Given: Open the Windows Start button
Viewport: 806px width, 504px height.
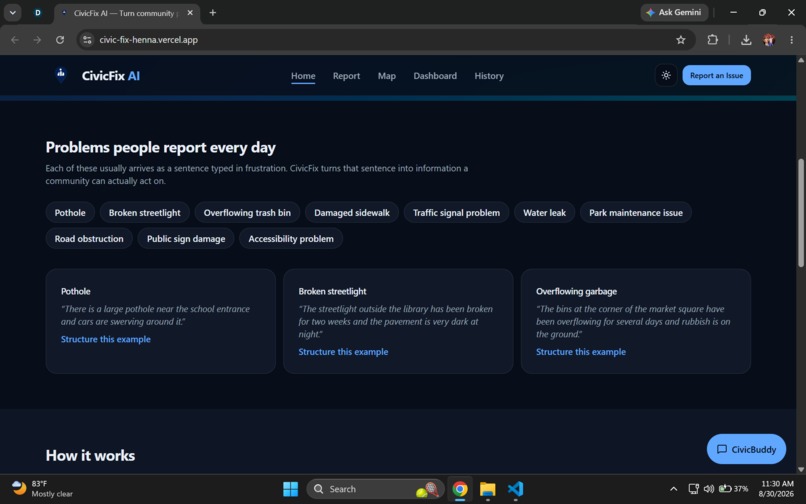Looking at the screenshot, I should [290, 489].
